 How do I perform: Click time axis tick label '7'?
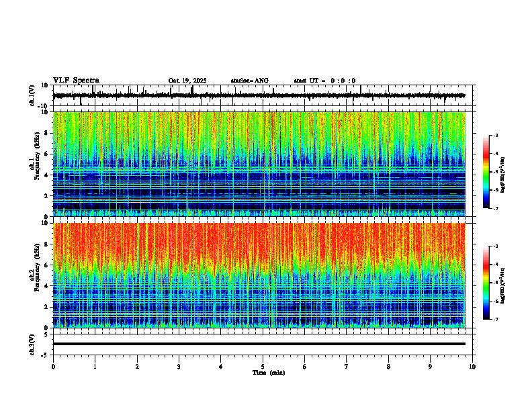347,367
